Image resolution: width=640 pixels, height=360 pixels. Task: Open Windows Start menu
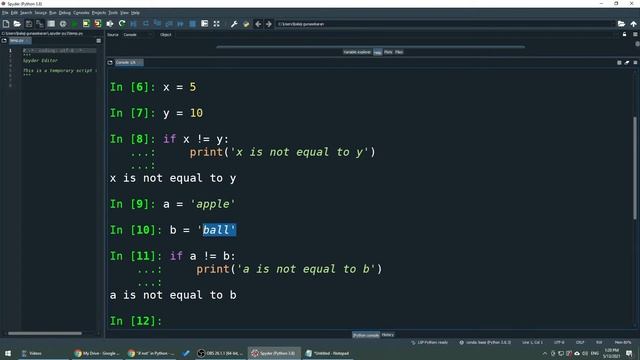(8, 353)
